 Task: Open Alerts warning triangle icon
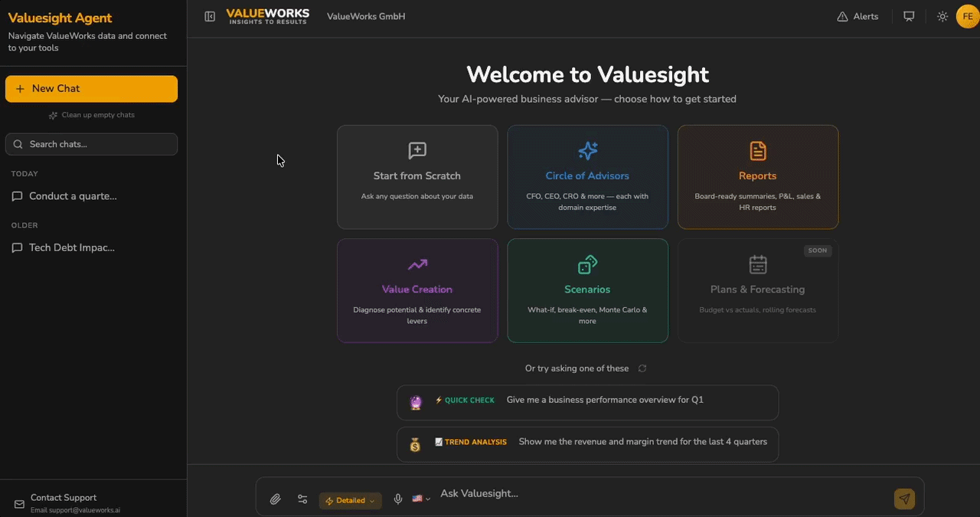click(x=843, y=16)
